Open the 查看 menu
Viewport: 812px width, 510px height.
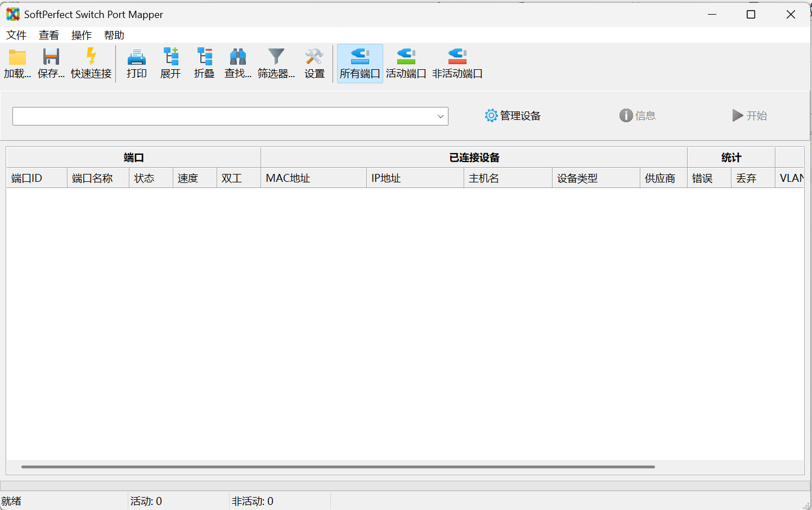point(49,35)
